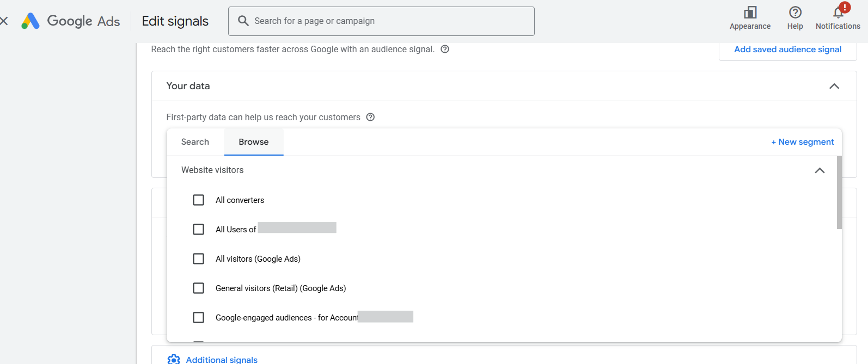The width and height of the screenshot is (868, 364).
Task: Click the All converters label
Action: (240, 200)
